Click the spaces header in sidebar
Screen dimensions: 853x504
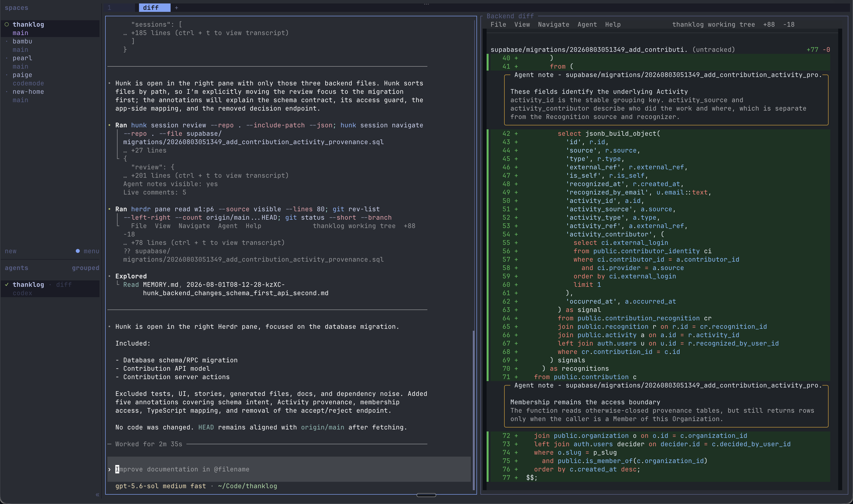[x=16, y=8]
